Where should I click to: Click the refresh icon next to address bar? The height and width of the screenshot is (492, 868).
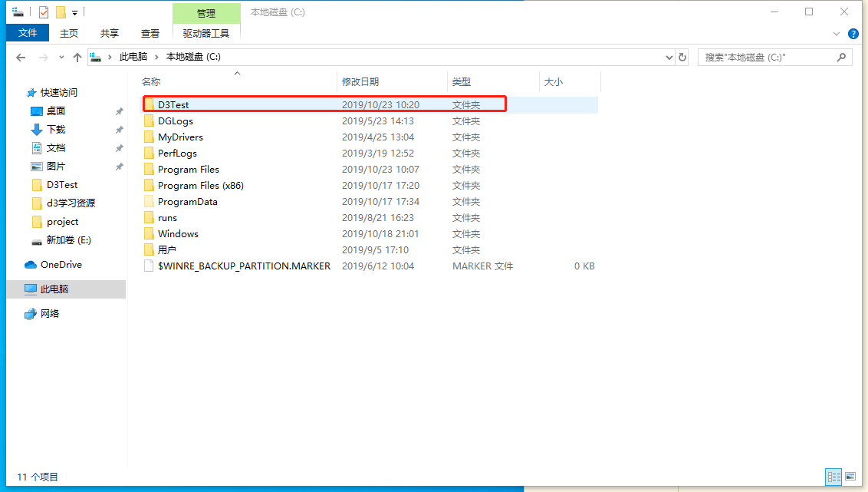click(682, 56)
